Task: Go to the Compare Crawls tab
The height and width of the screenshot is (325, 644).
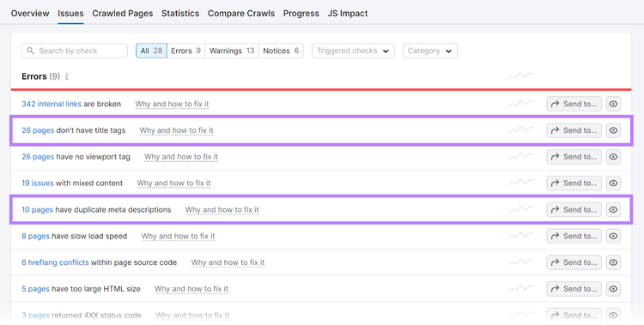Action: tap(241, 13)
